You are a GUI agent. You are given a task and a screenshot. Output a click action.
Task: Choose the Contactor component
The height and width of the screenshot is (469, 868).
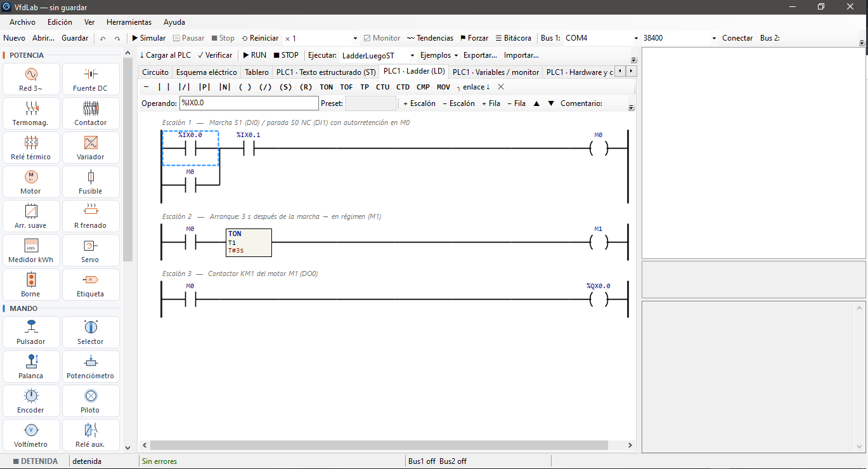(x=91, y=114)
